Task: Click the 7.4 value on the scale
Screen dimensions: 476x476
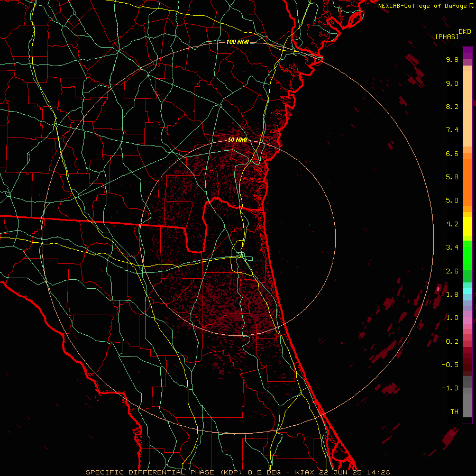Action: tap(452, 130)
